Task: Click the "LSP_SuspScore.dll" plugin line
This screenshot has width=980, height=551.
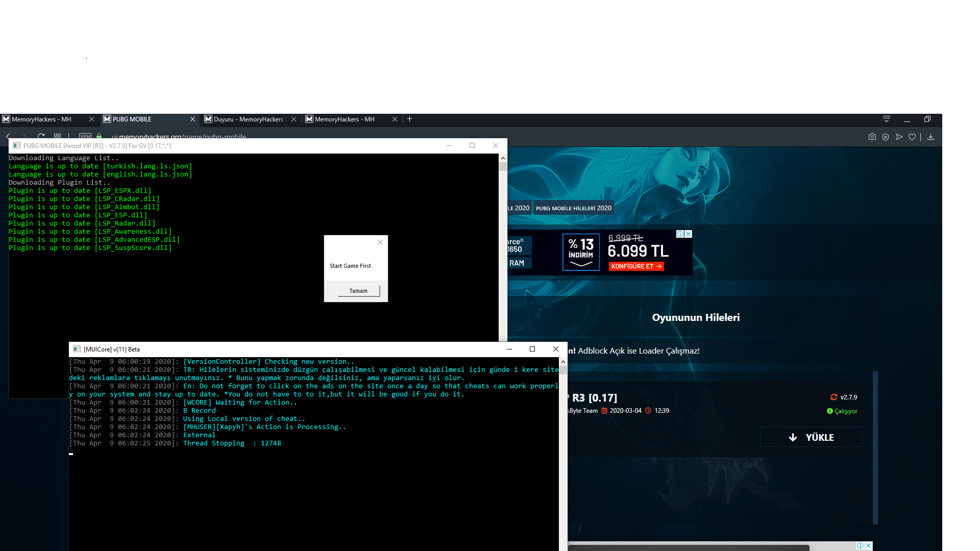Action: coord(90,248)
